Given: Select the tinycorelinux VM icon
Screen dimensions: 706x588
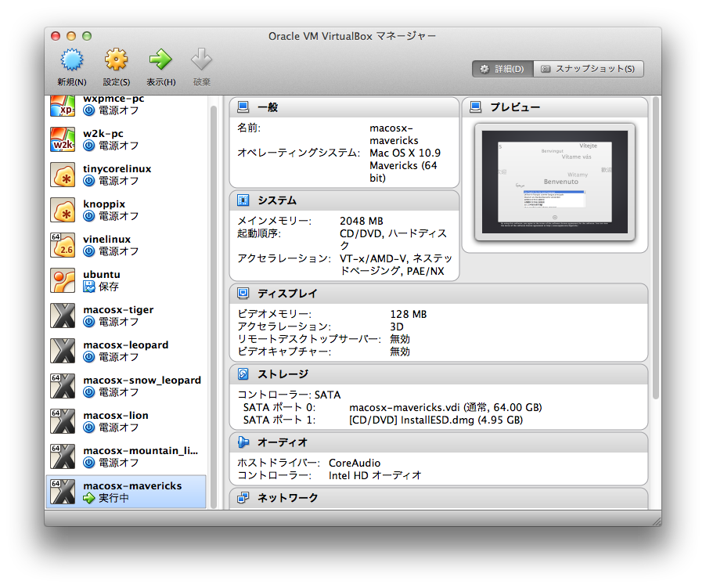Looking at the screenshot, I should (63, 175).
